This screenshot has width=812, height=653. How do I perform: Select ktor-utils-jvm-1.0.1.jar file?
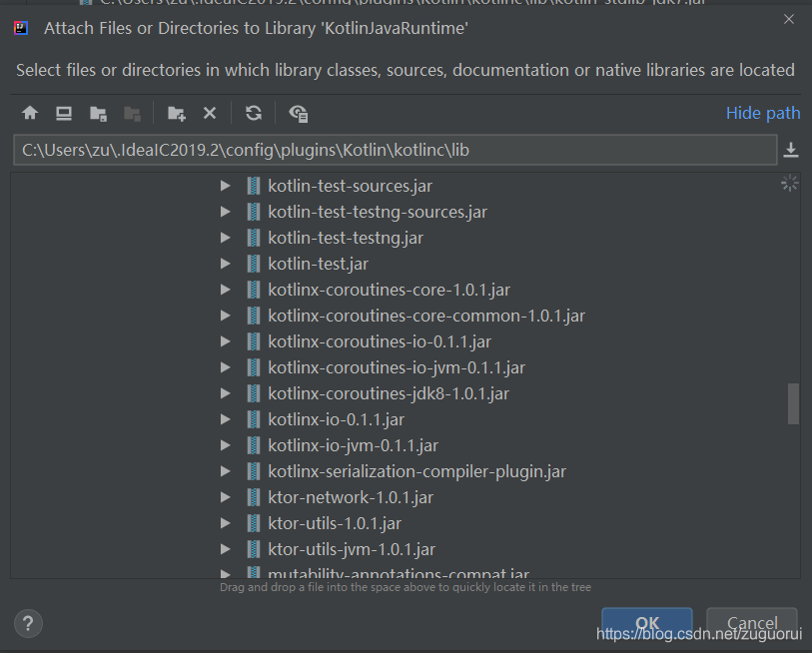click(x=352, y=549)
